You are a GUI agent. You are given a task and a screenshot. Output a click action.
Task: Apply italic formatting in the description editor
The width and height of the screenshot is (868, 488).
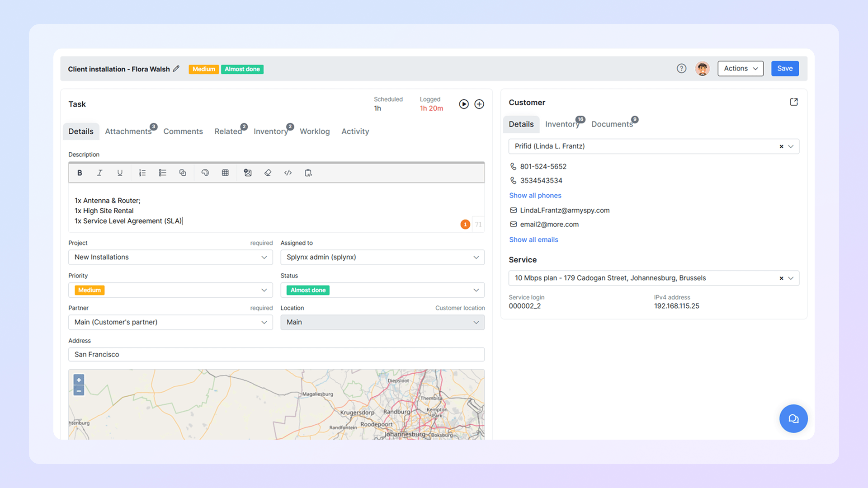(x=99, y=172)
